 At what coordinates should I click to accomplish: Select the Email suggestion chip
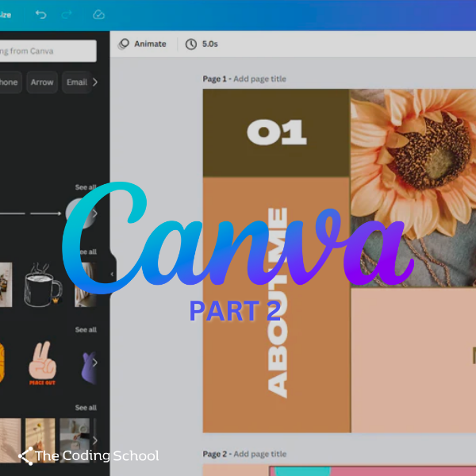click(76, 82)
